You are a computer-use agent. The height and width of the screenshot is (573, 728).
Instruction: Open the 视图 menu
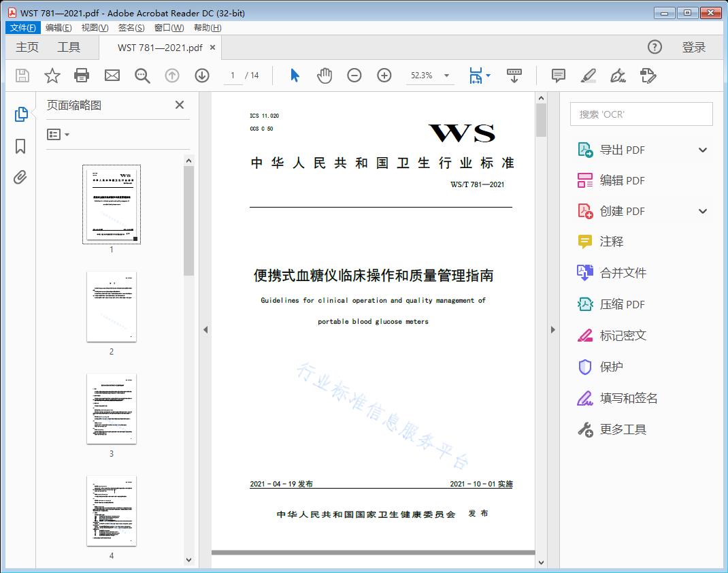pyautogui.click(x=93, y=27)
